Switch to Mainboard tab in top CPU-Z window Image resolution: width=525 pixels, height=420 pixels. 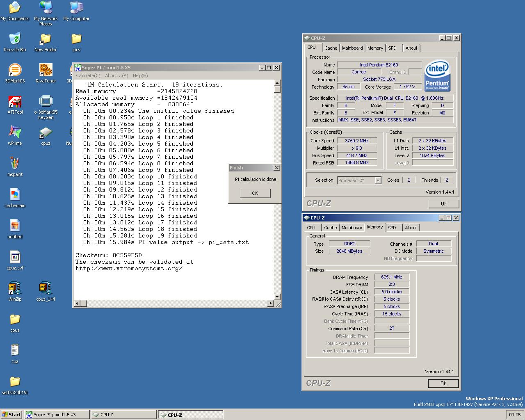pos(352,48)
